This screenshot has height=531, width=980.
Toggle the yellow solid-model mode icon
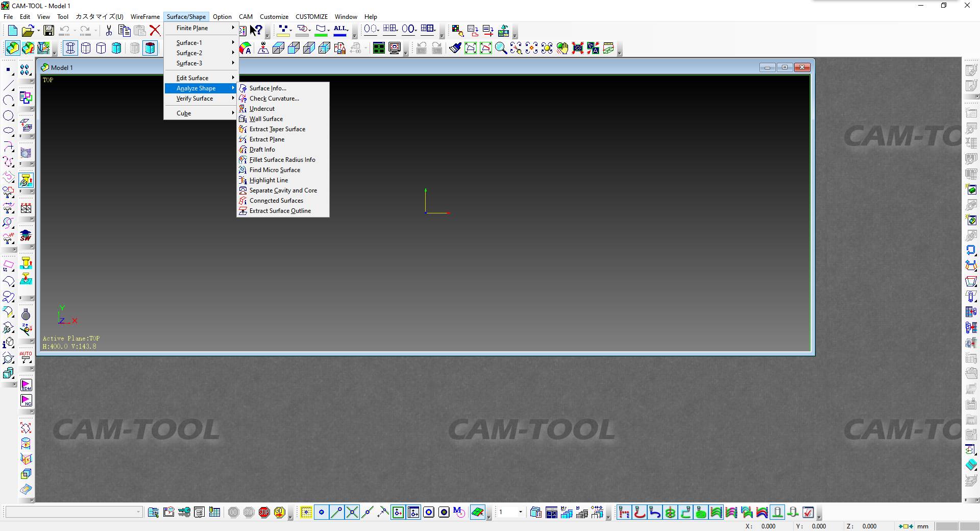click(13, 48)
